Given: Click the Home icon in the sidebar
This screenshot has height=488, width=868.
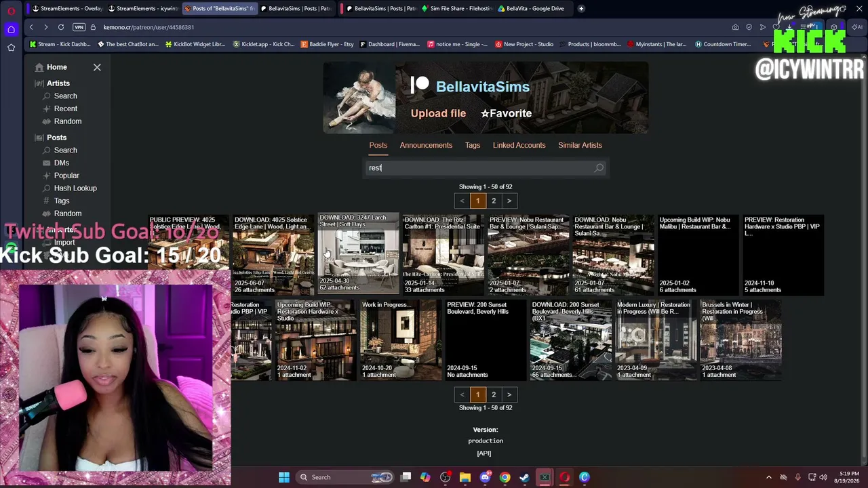Looking at the screenshot, I should [x=39, y=67].
